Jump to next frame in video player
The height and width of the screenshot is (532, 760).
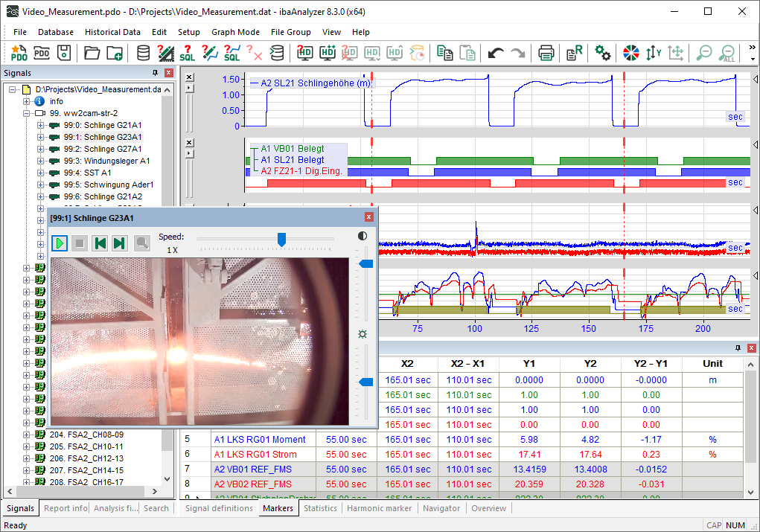118,243
